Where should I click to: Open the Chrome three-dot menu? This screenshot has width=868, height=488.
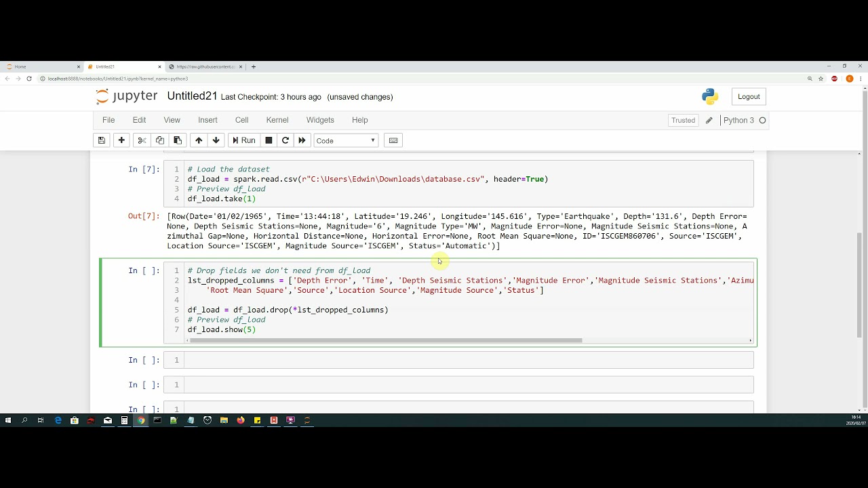click(861, 79)
